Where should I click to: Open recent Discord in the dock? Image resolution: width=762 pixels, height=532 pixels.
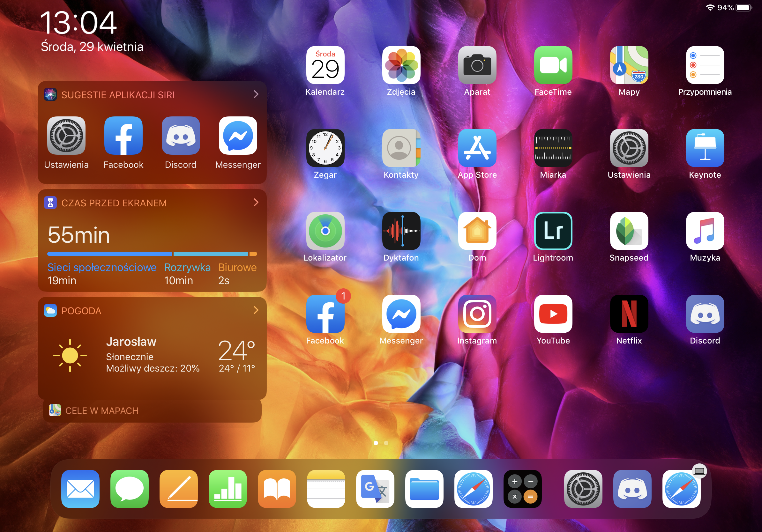pyautogui.click(x=632, y=489)
